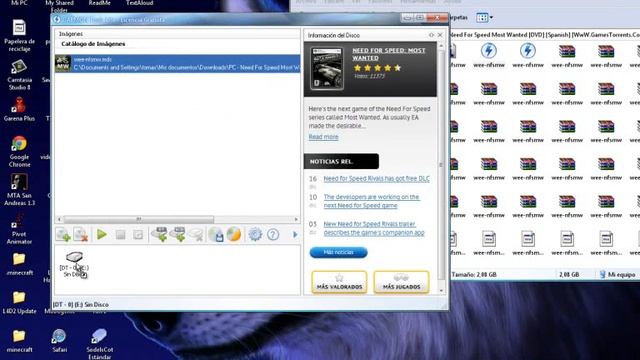Open Pivot Animator desktop icon
640x360 pixels.
(19, 229)
